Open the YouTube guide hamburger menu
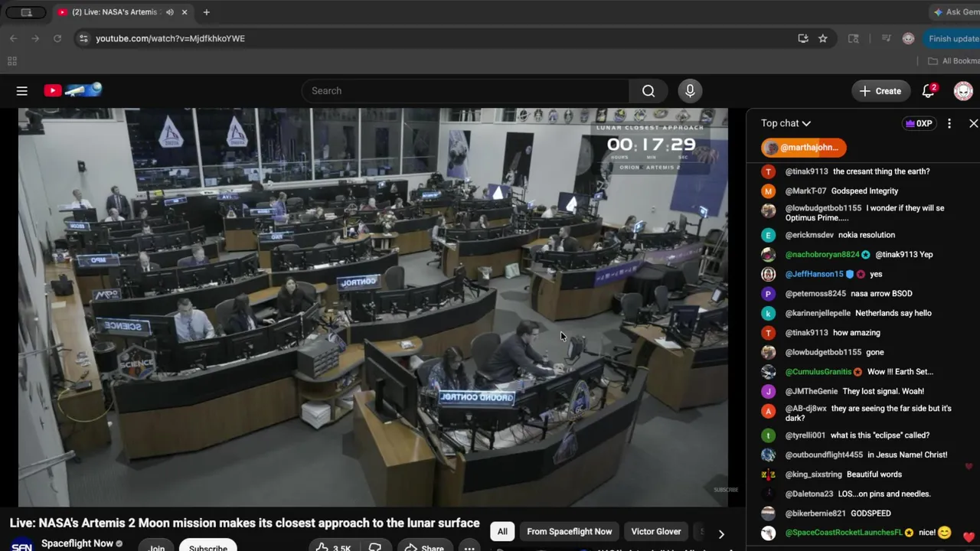Screen dimensions: 980x551 pyautogui.click(x=21, y=91)
